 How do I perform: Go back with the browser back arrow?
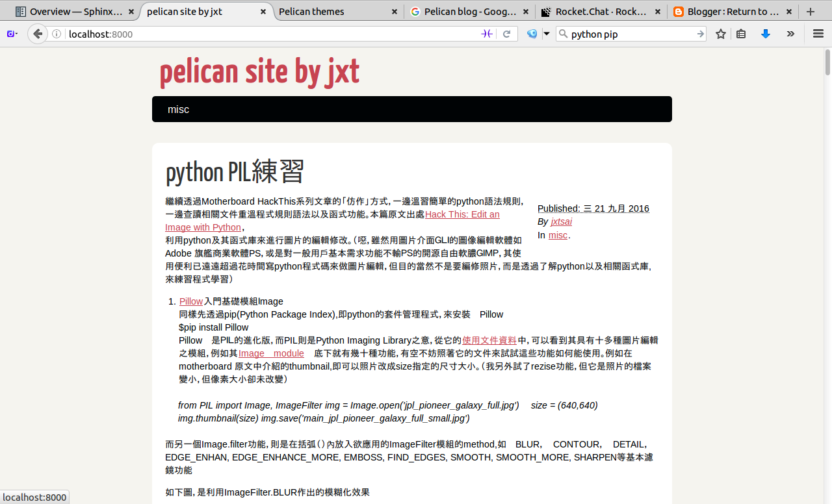pyautogui.click(x=38, y=34)
